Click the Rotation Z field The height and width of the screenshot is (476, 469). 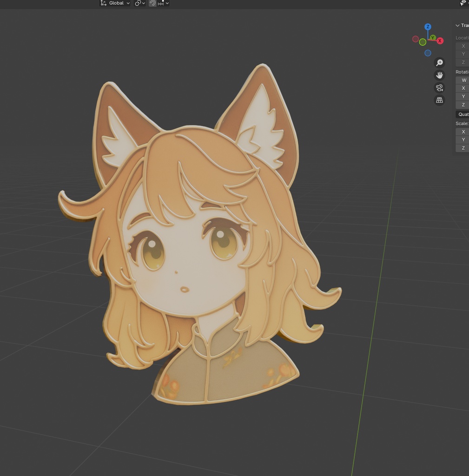coord(462,105)
